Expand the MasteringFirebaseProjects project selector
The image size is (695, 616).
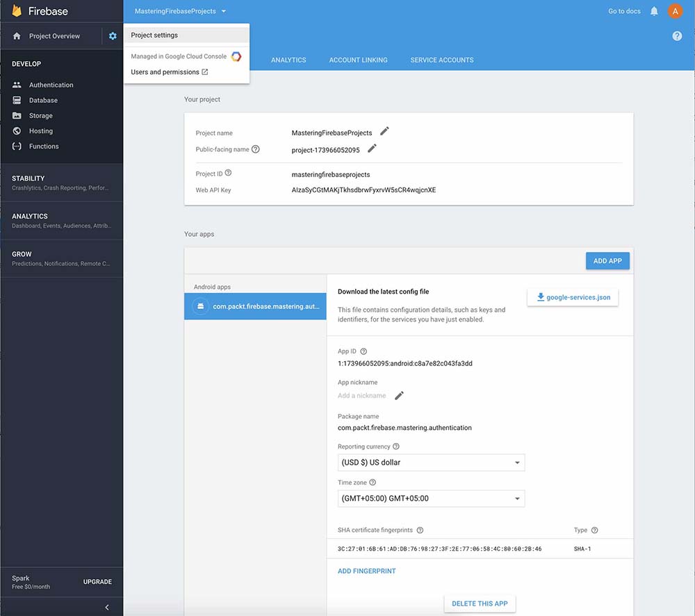point(180,11)
